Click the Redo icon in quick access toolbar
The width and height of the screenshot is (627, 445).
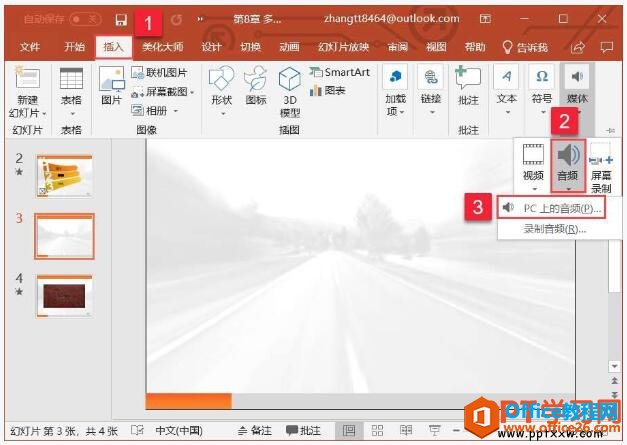tap(176, 20)
